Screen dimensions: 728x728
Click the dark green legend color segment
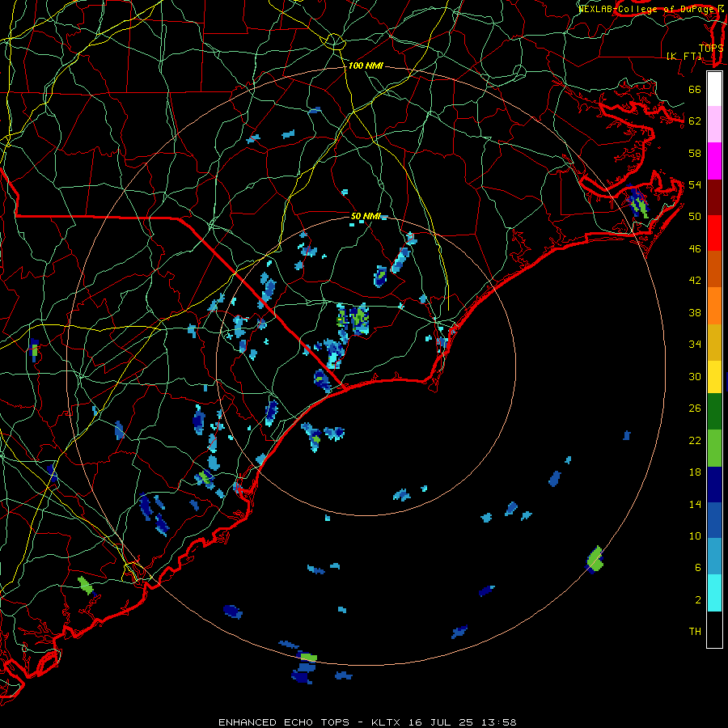(714, 411)
